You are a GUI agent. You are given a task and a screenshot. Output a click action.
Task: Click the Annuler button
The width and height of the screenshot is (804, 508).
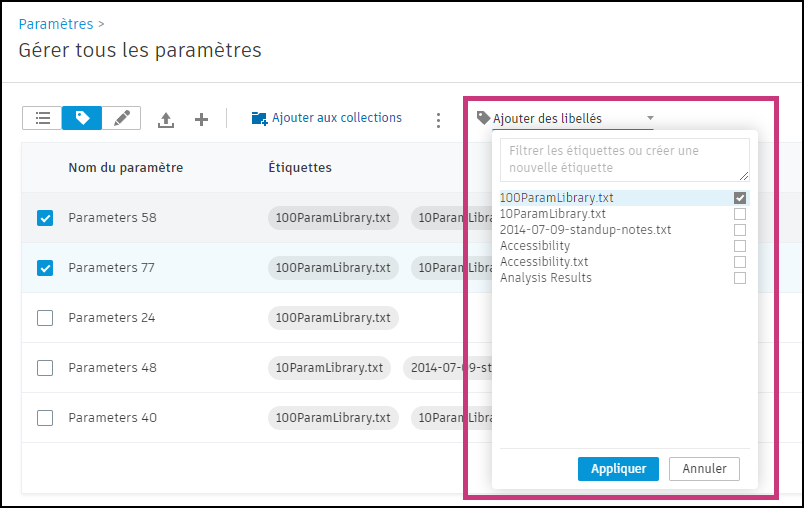(x=704, y=469)
